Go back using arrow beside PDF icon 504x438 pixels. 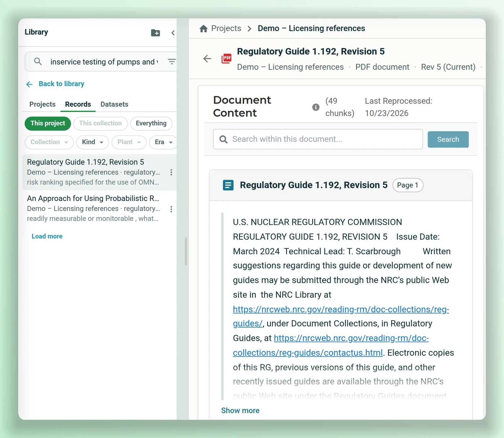(x=207, y=59)
